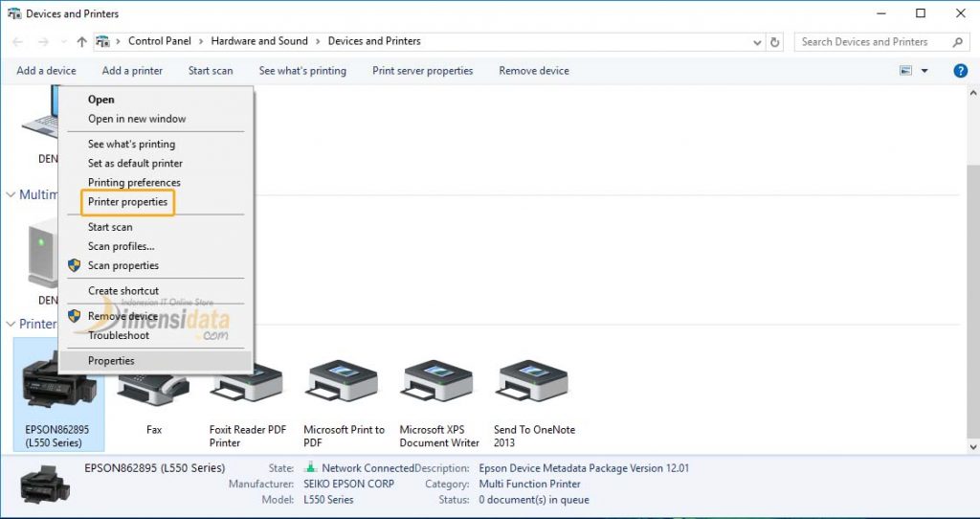Click Start scan in the toolbar
This screenshot has height=519, width=980.
point(211,71)
